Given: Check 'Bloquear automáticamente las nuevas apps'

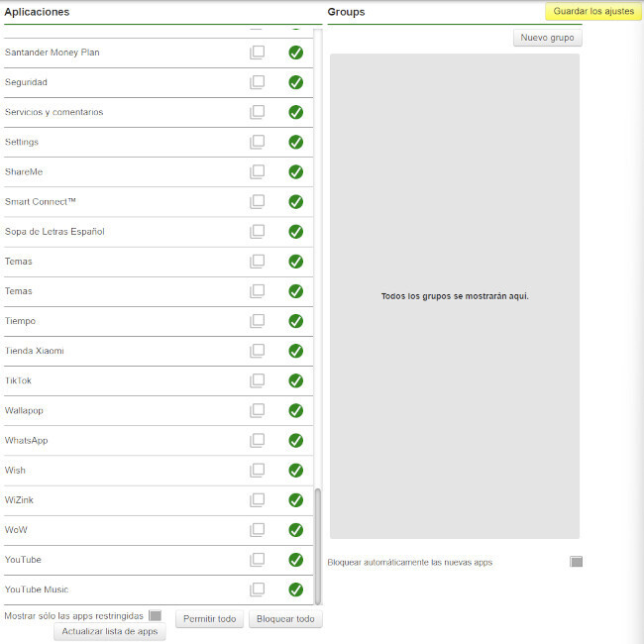Looking at the screenshot, I should click(577, 562).
